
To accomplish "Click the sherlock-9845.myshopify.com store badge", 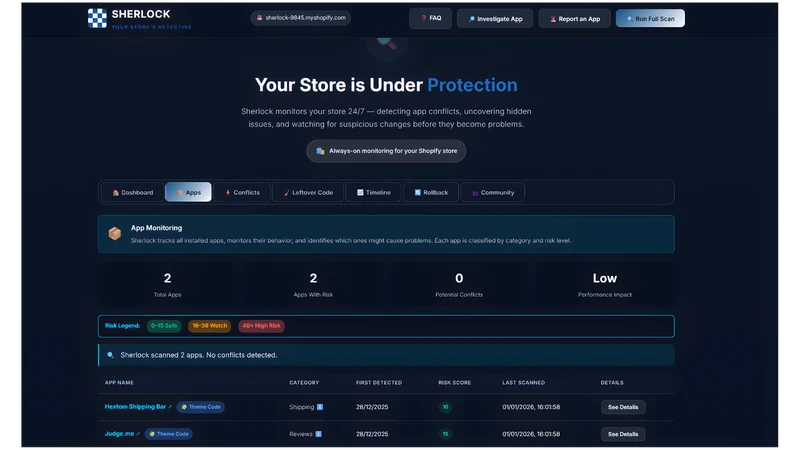I will (x=301, y=18).
